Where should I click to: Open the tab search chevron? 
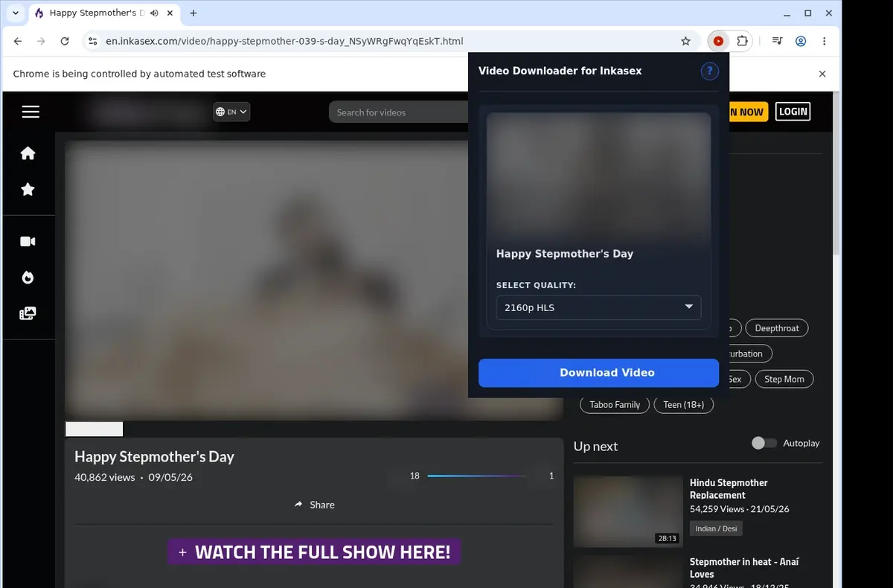(16, 13)
